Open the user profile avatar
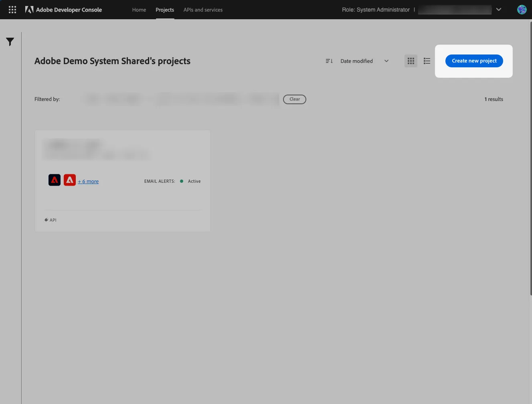The height and width of the screenshot is (404, 532). tap(522, 10)
